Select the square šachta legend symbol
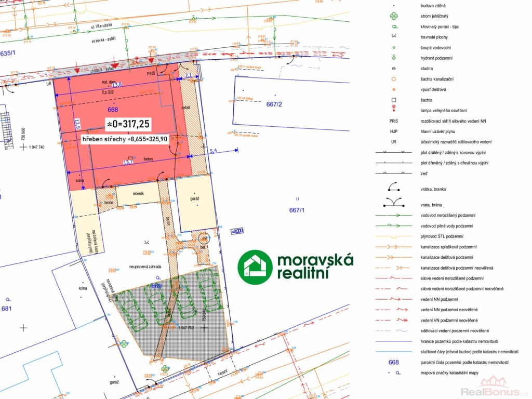Viewport: 532px width, 399px height. [394, 100]
